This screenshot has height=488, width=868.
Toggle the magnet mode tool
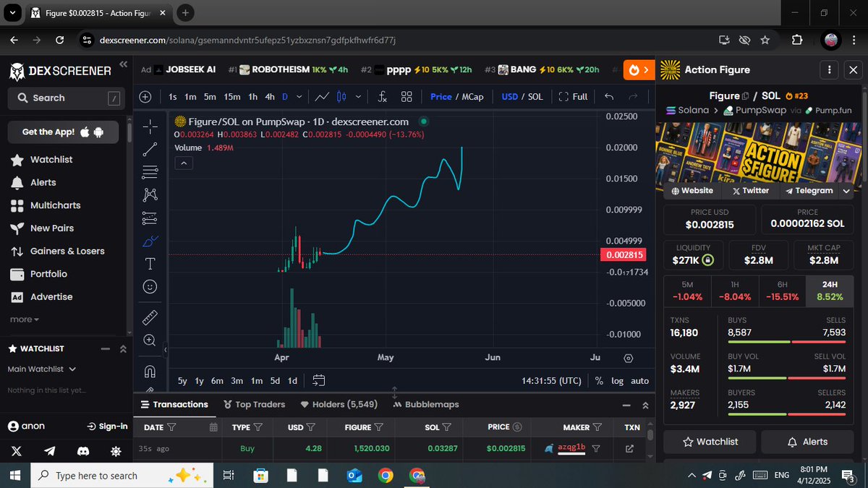[x=150, y=372]
